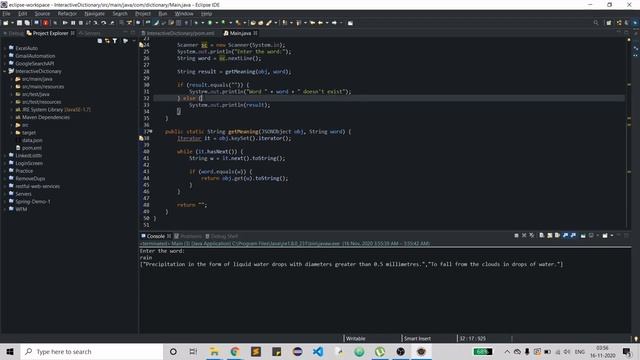The image size is (640, 360).
Task: Click the Save All toolbar icon
Action: (x=27, y=23)
